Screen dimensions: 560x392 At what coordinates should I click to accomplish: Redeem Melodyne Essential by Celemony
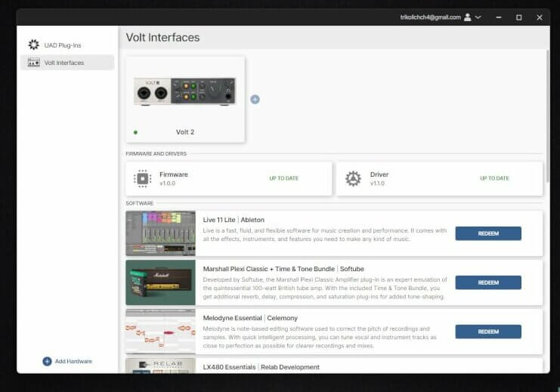click(488, 332)
